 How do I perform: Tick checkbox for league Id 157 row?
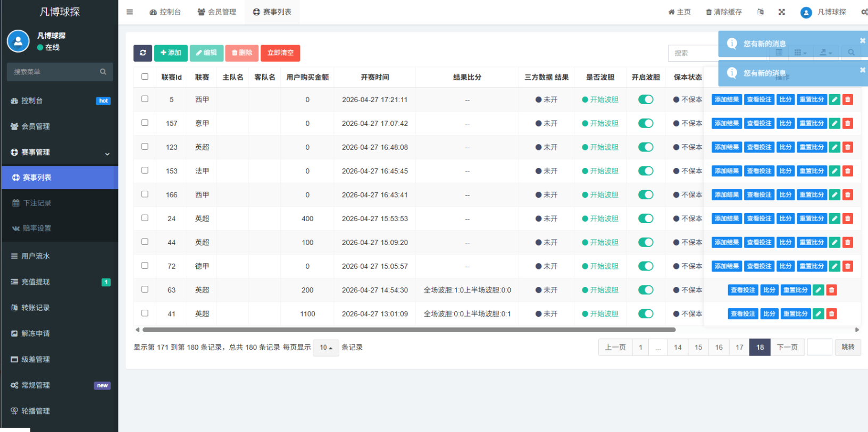(145, 123)
